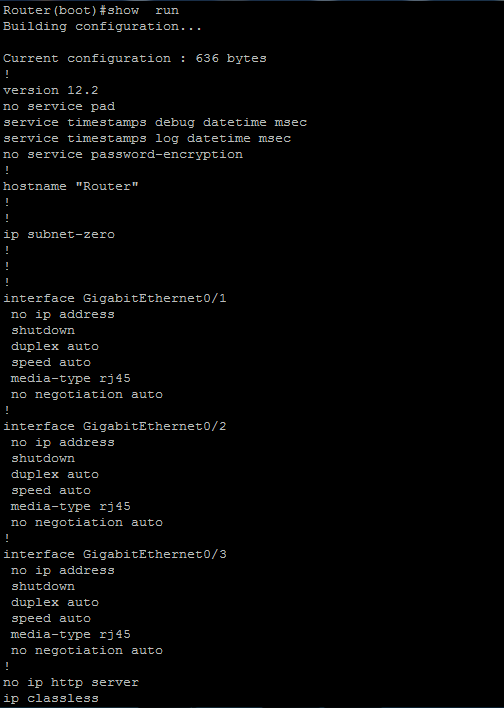Click the 'no service pad' line
This screenshot has width=504, height=708.
[x=59, y=107]
